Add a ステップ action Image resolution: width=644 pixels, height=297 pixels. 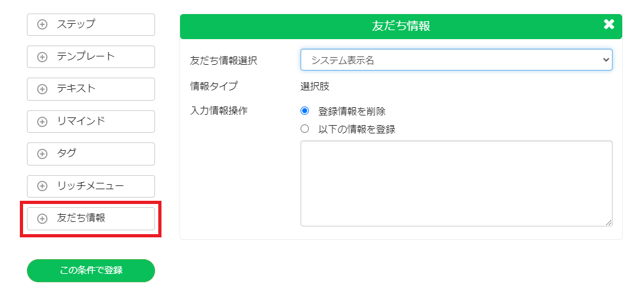91,24
